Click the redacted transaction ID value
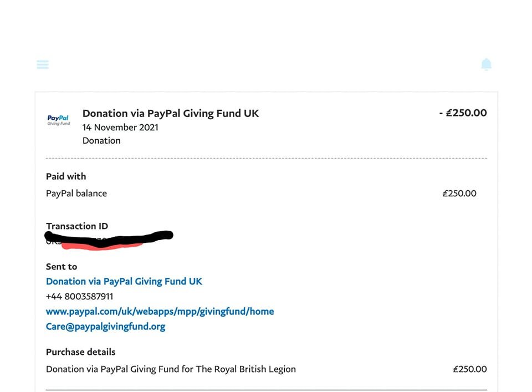This screenshot has width=532, height=392. pos(109,240)
